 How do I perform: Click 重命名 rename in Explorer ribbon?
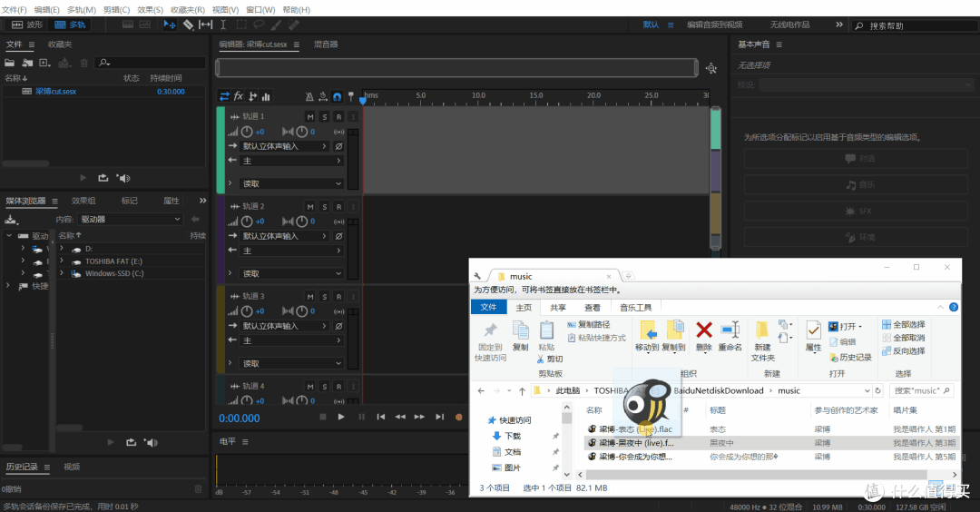click(x=730, y=337)
